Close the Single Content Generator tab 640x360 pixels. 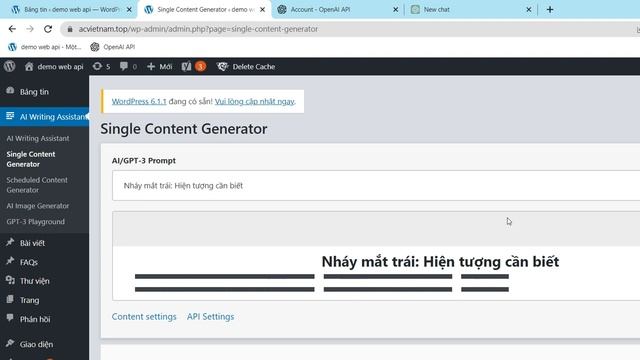click(262, 9)
